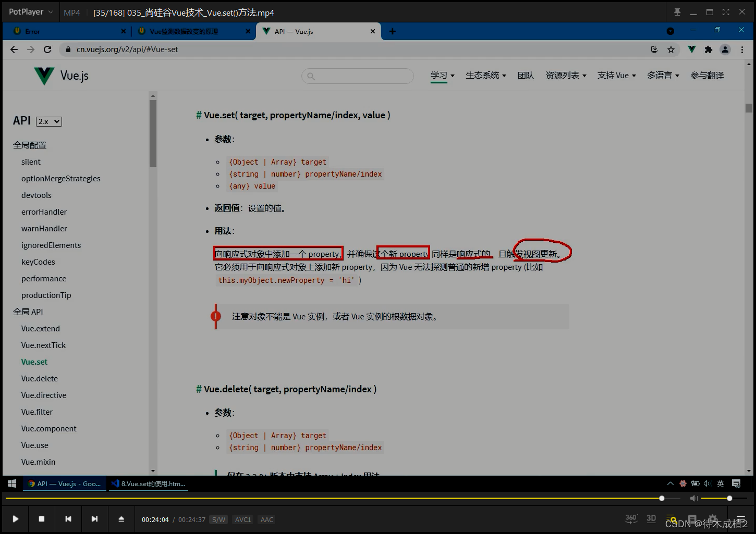The height and width of the screenshot is (534, 756).
Task: Click the Vue.js logo
Action: click(x=61, y=76)
